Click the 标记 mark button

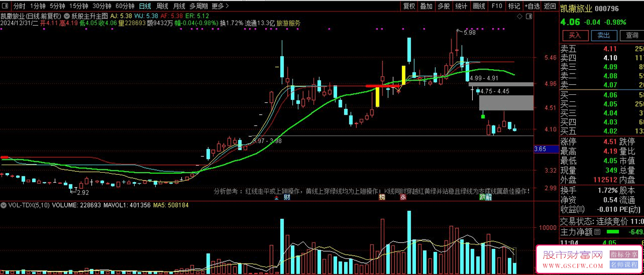click(514, 6)
